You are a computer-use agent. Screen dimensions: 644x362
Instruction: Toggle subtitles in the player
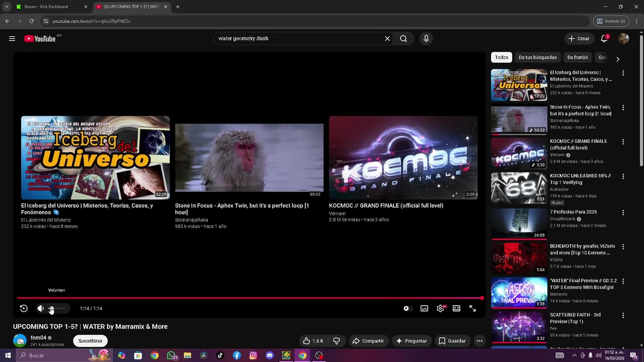click(424, 309)
